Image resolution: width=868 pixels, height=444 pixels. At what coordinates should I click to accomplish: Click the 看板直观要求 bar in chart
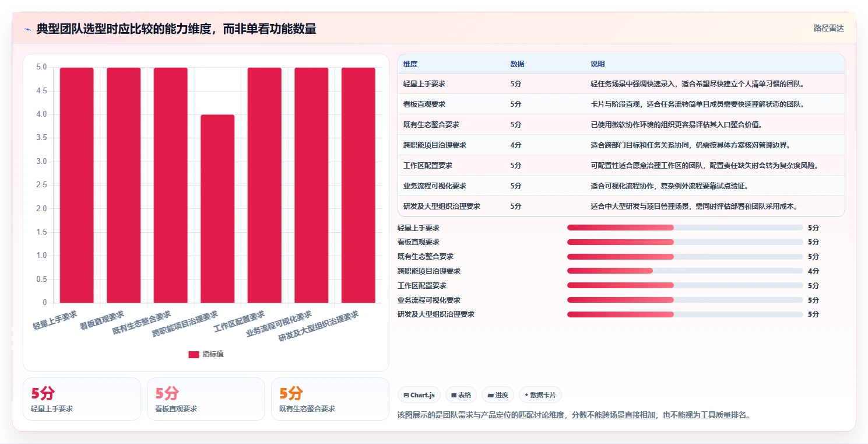(124, 185)
